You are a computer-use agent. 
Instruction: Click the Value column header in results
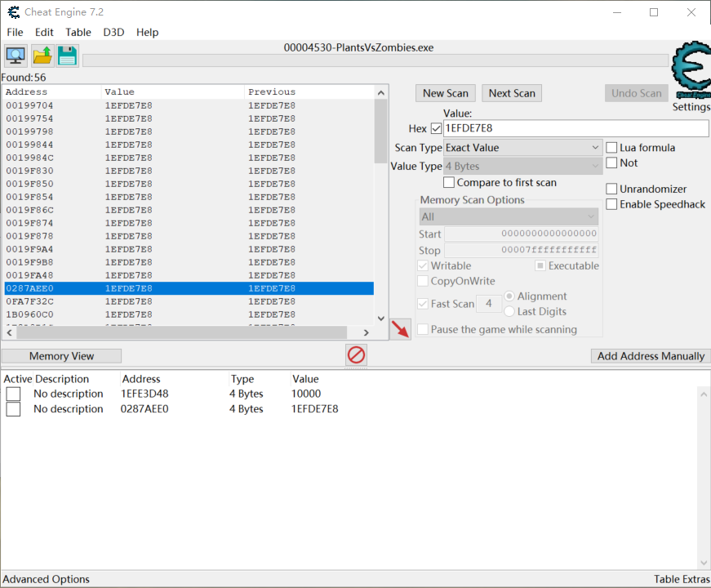(x=173, y=91)
